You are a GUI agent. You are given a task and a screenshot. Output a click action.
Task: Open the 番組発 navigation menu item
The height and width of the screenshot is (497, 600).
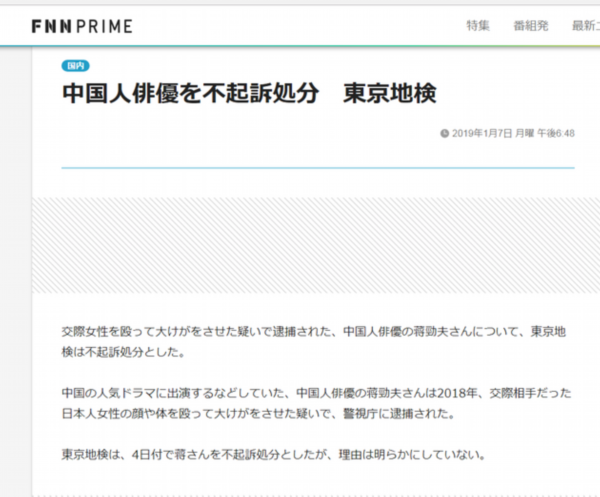pyautogui.click(x=531, y=26)
